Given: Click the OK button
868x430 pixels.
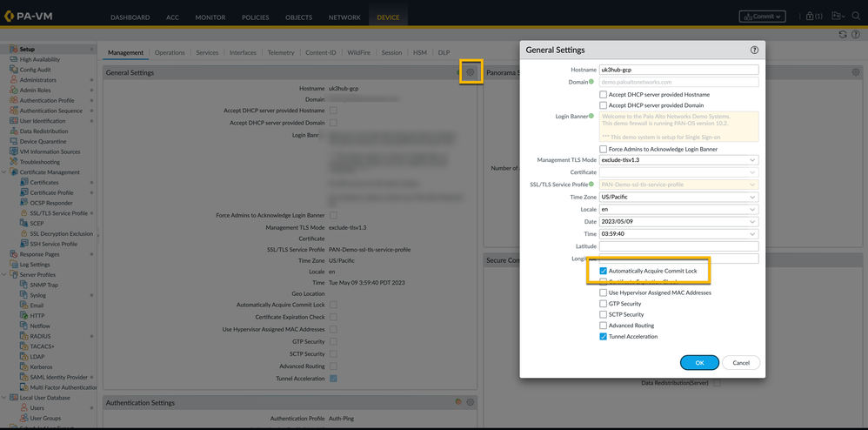Looking at the screenshot, I should pyautogui.click(x=699, y=362).
